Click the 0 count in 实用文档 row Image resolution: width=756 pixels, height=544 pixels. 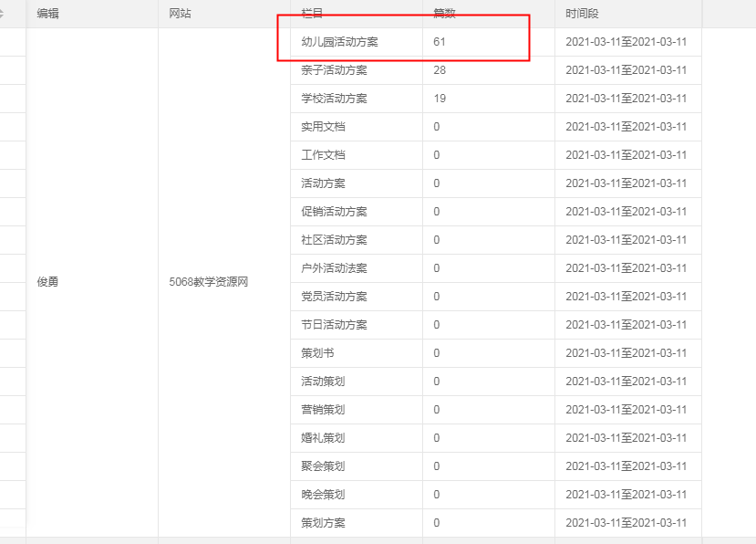436,127
